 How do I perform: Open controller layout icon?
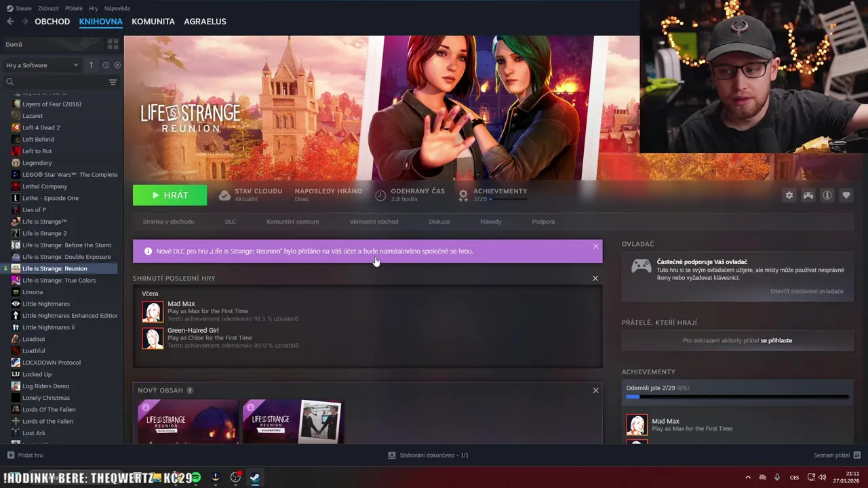[808, 195]
